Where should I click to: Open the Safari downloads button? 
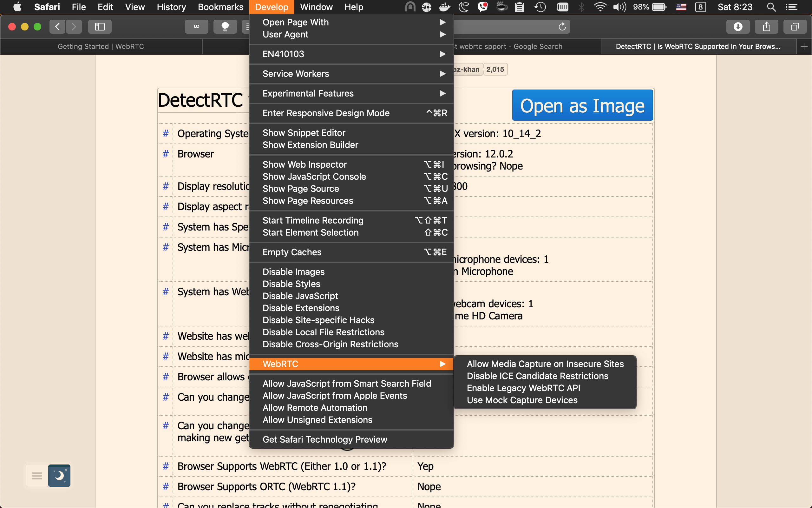pyautogui.click(x=738, y=27)
